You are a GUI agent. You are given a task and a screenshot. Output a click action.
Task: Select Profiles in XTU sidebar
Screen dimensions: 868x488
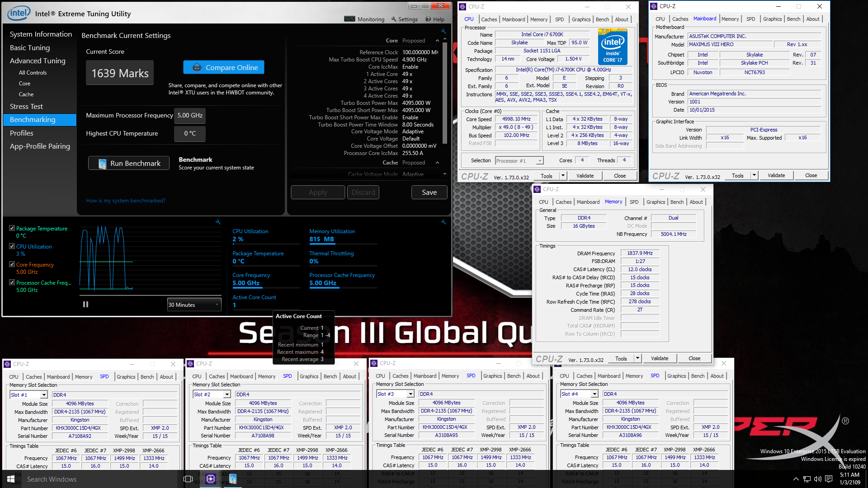point(22,133)
